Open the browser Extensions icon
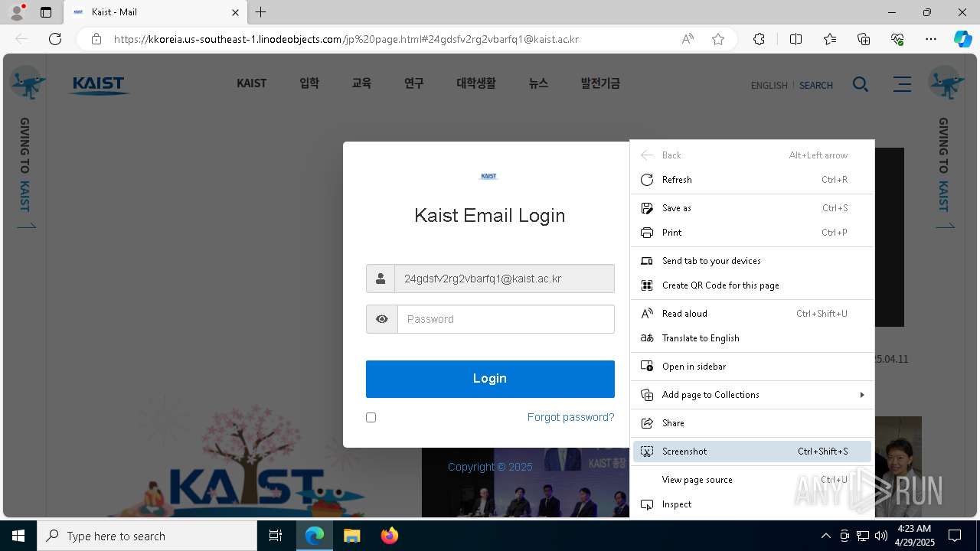Image resolution: width=980 pixels, height=551 pixels. pyautogui.click(x=759, y=39)
